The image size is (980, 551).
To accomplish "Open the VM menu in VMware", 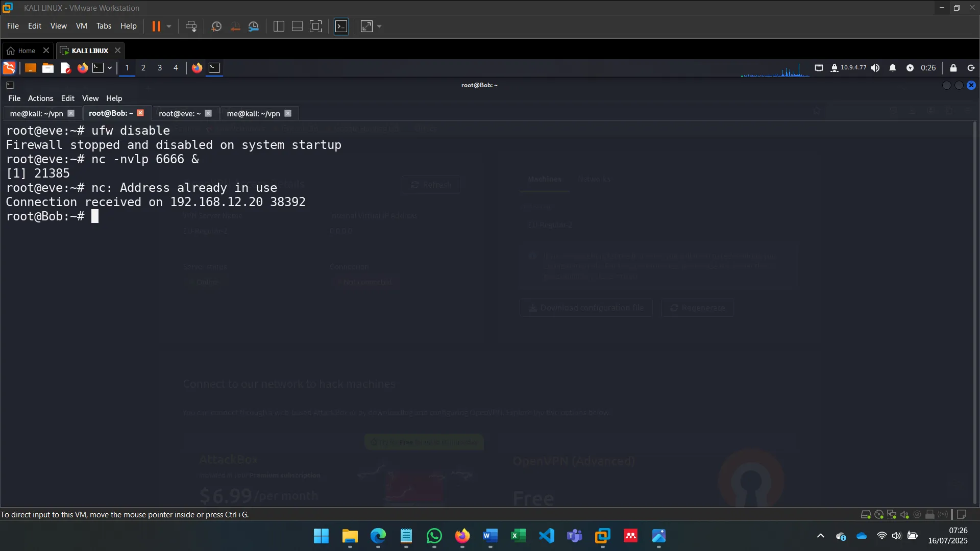I will point(81,26).
